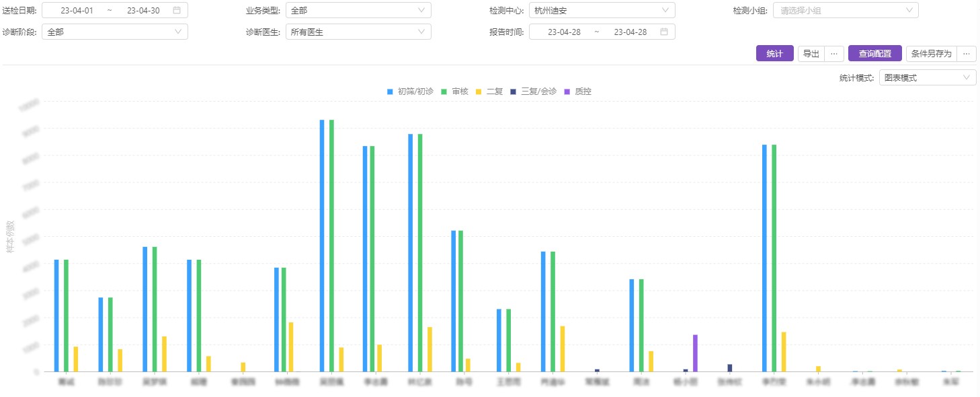Open more options next to 导出 button
The image size is (980, 397).
tap(833, 54)
